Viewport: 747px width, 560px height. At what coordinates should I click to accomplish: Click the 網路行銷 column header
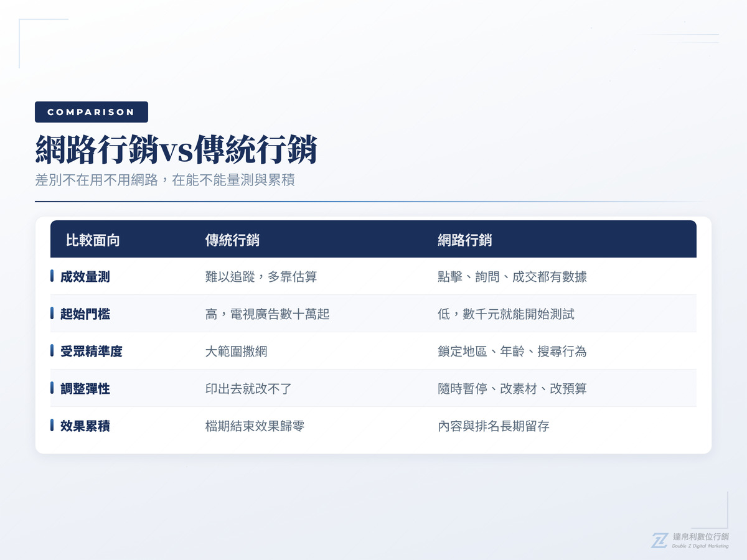click(x=465, y=240)
